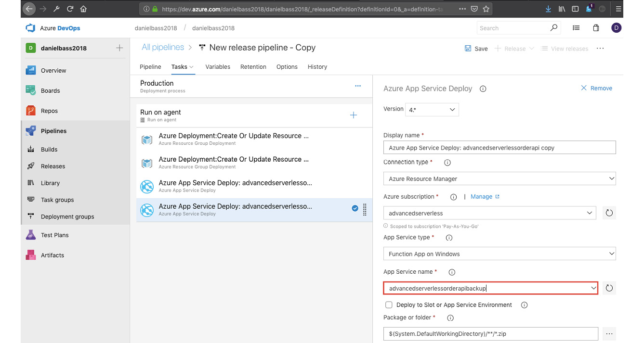Open the Artifacts sidebar icon
This screenshot has height=343, width=644.
pos(31,255)
